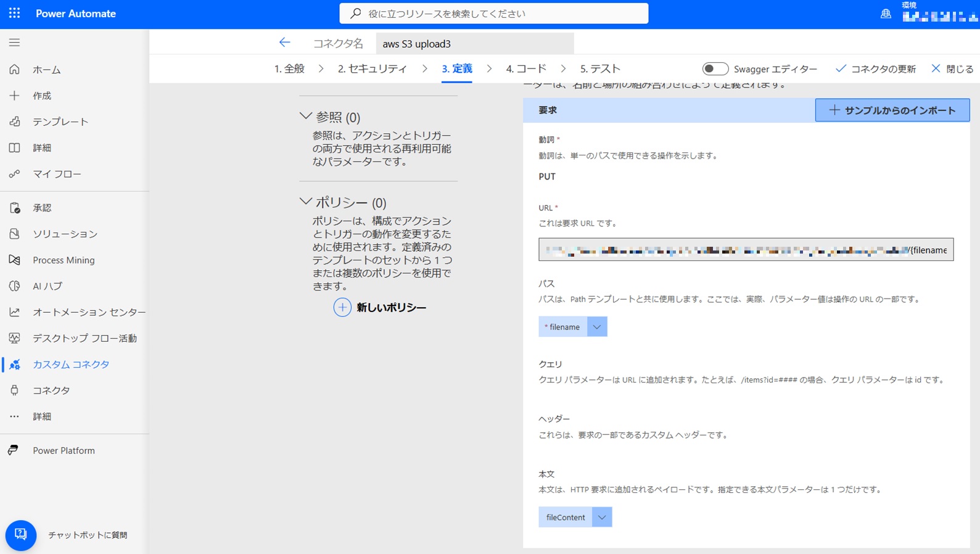Click the デスクトップ フロー活動 monitor icon
The image size is (980, 554).
coord(14,338)
